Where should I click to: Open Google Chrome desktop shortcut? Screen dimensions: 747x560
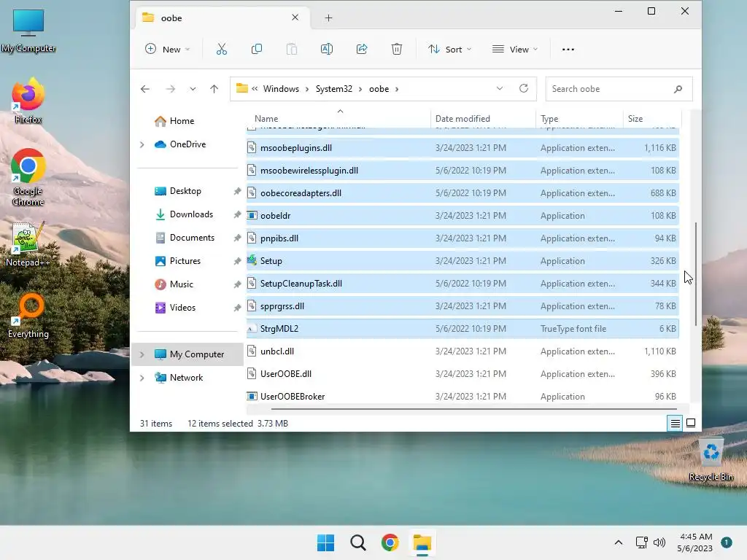point(28,177)
